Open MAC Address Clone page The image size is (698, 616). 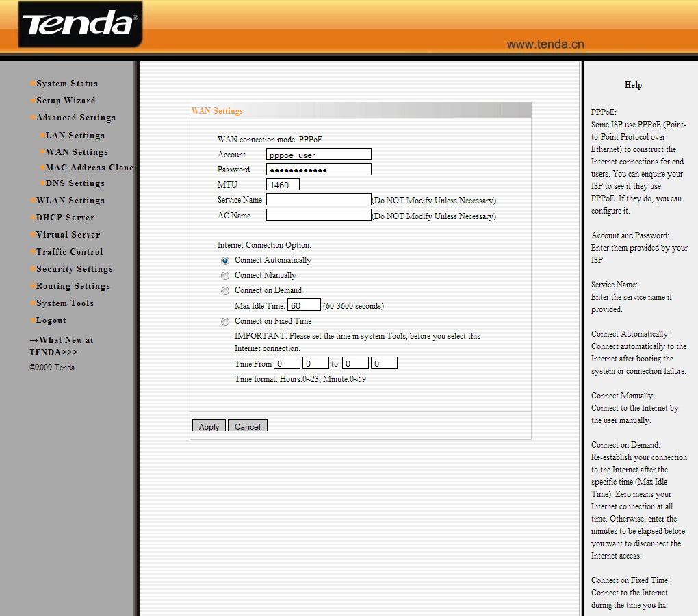point(89,168)
